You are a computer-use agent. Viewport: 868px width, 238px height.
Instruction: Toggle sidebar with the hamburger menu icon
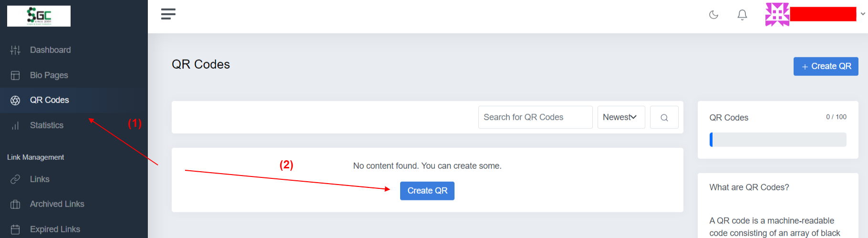168,14
